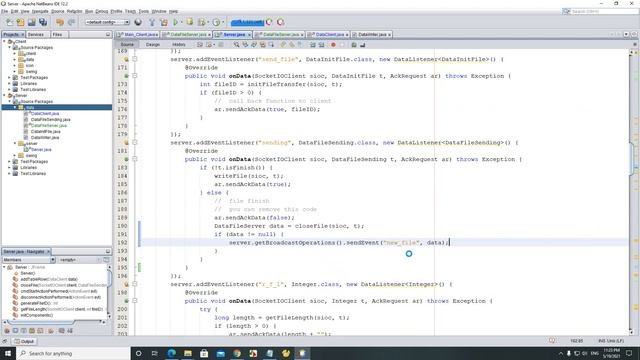
Task: Toggle Sort by Name navigator icon
Action: (x=62, y=331)
